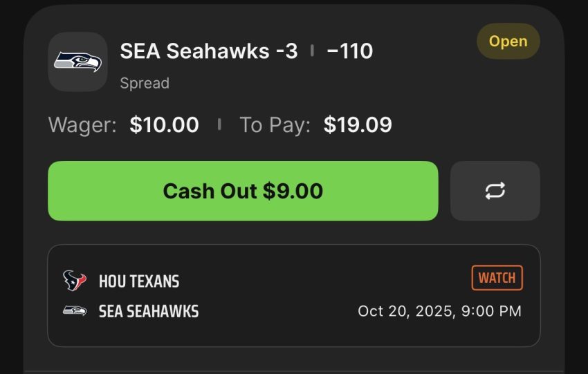Tap the large Seahawks team logo

click(x=77, y=62)
